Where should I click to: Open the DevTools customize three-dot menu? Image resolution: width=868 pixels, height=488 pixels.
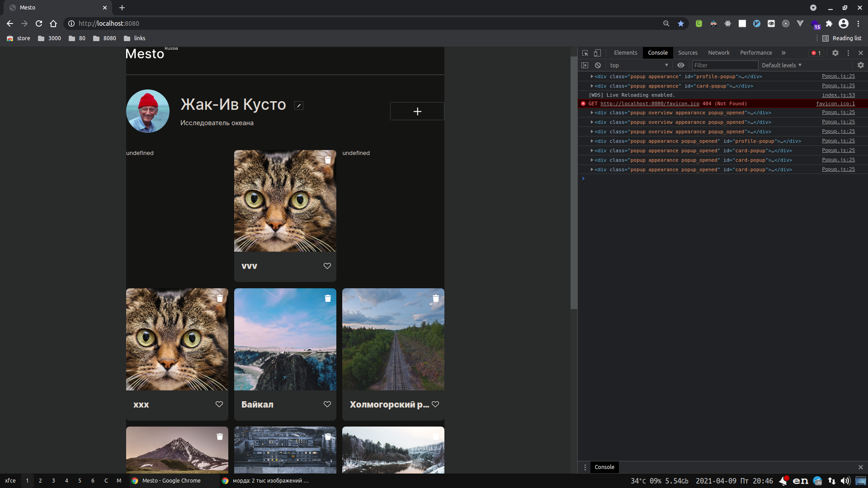[848, 53]
